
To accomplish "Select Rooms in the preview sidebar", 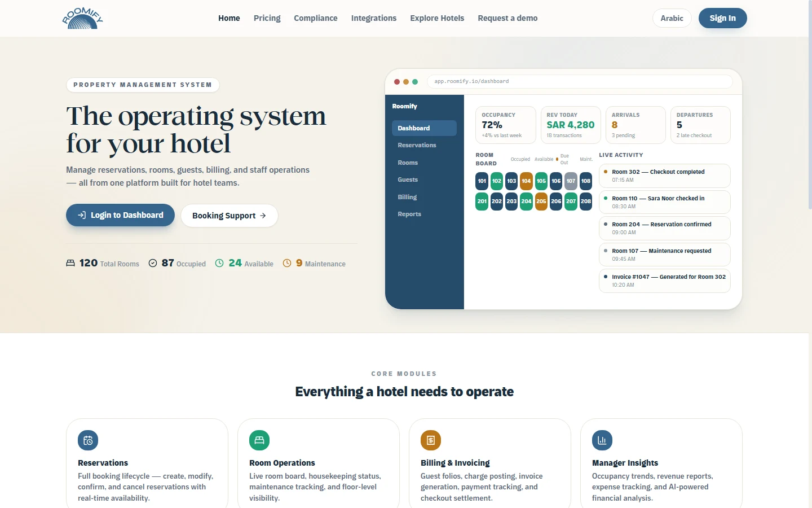I will [x=424, y=163].
